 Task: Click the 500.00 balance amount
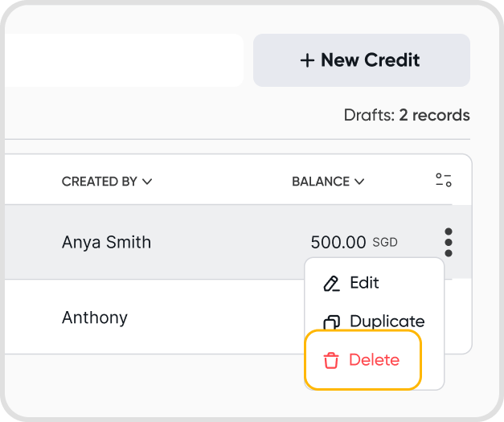click(x=338, y=242)
